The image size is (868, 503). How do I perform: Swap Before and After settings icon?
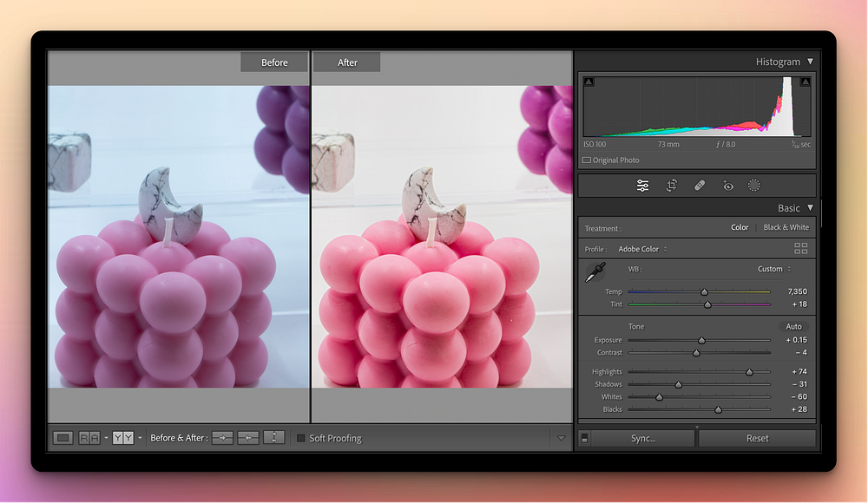(274, 438)
